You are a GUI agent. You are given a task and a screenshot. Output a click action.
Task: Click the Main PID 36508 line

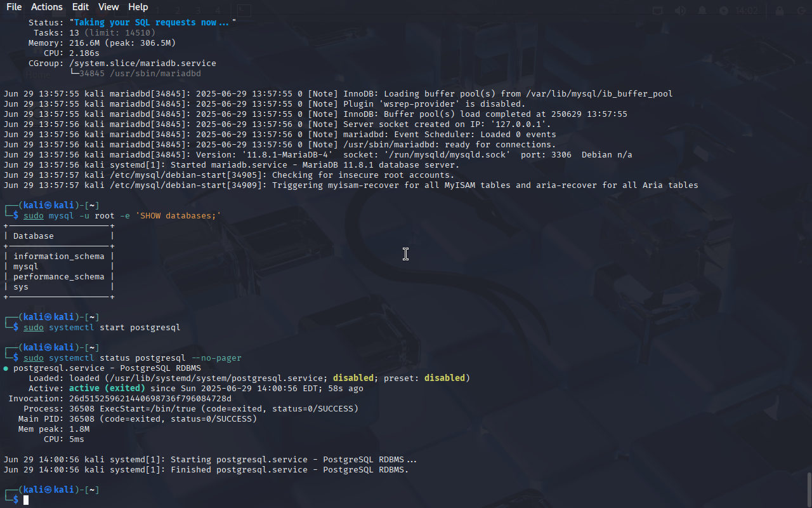coord(138,418)
